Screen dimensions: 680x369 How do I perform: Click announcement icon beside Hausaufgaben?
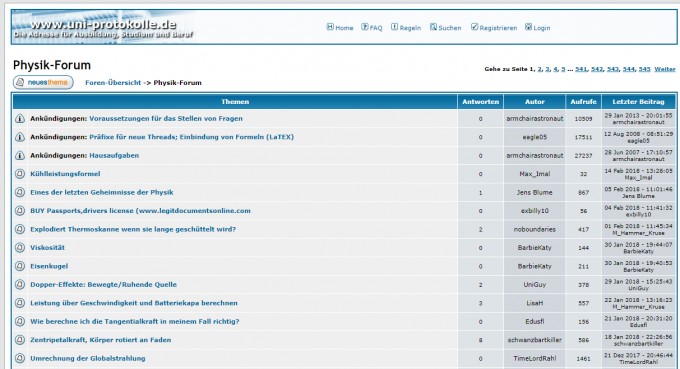[x=20, y=155]
